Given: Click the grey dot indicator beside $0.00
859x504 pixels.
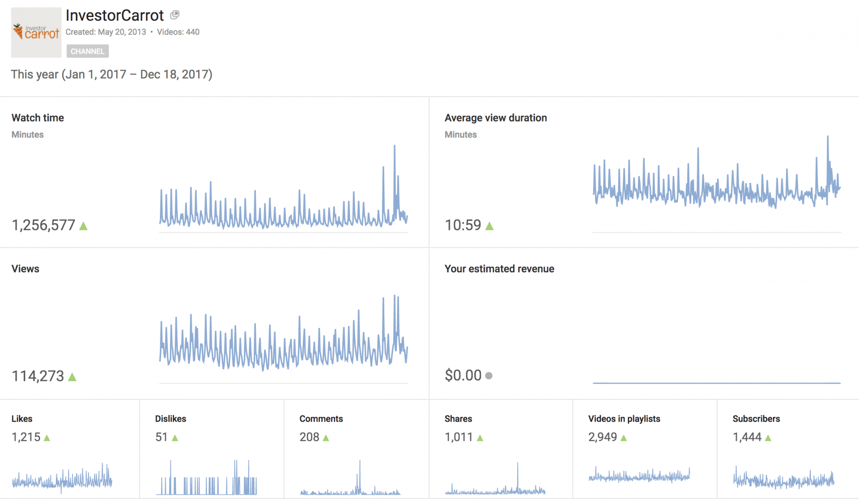Looking at the screenshot, I should [x=489, y=376].
